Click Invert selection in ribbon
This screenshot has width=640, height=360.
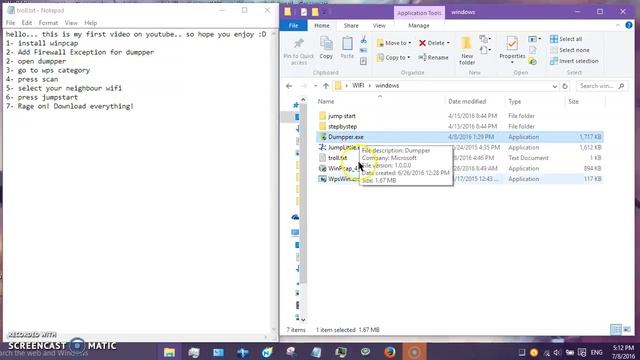574,61
